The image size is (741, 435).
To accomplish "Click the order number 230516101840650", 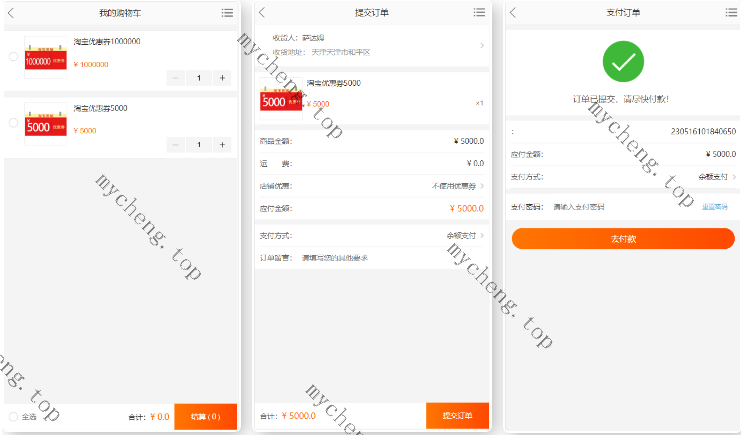I will coord(703,131).
